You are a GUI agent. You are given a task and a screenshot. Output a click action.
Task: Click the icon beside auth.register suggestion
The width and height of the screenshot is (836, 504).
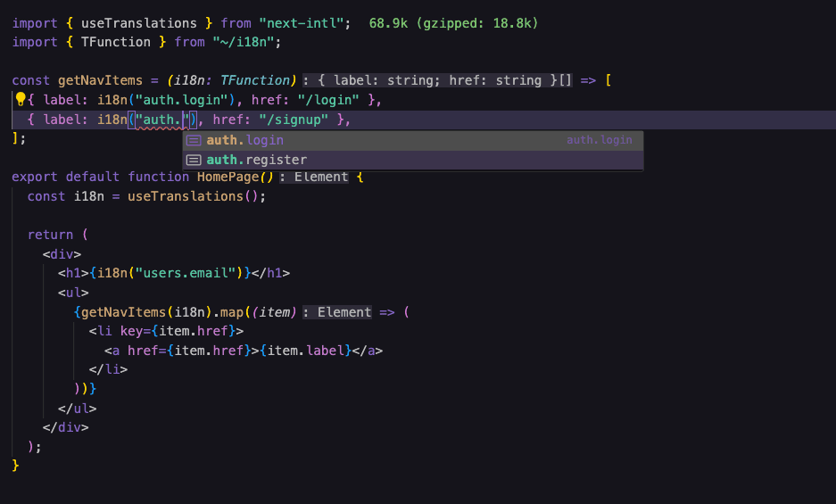click(194, 160)
